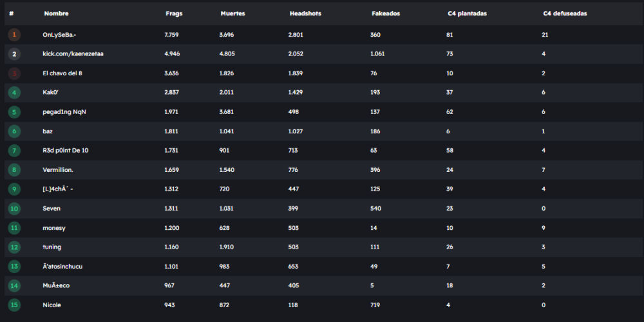644x322 pixels.
Task: Click the rank 10 badge icon
Action: point(14,209)
